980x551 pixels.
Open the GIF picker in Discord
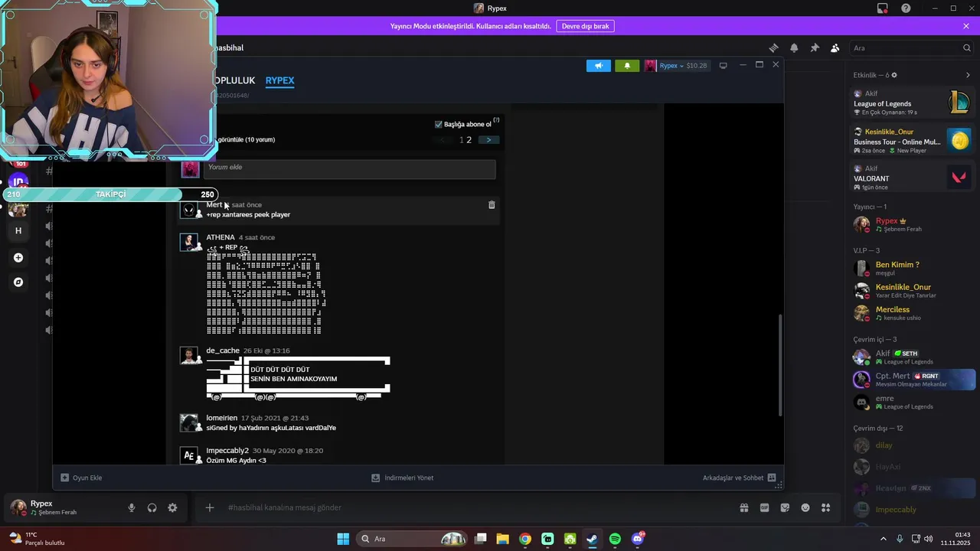764,507
